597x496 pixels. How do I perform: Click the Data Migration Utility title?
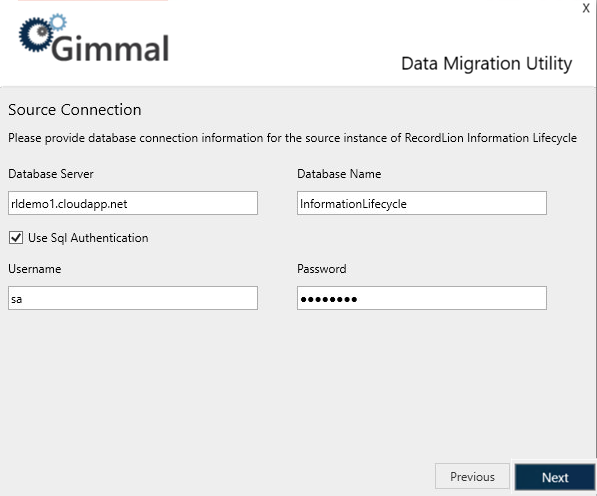point(487,64)
